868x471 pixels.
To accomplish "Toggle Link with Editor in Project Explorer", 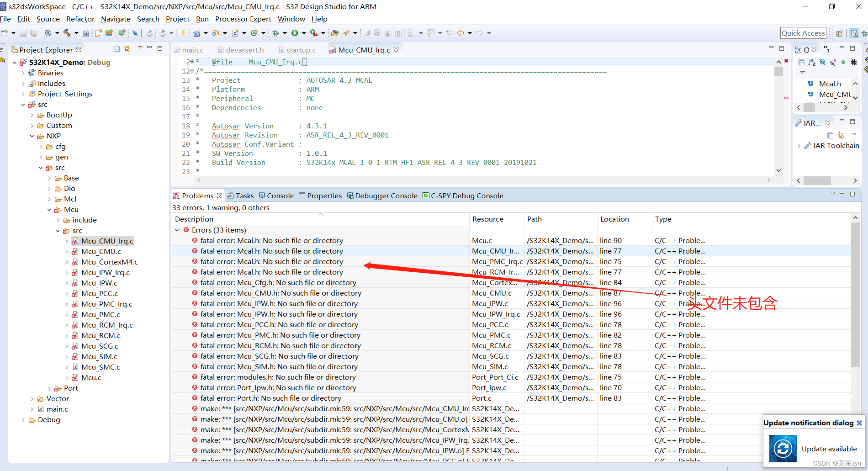I will tap(127, 49).
